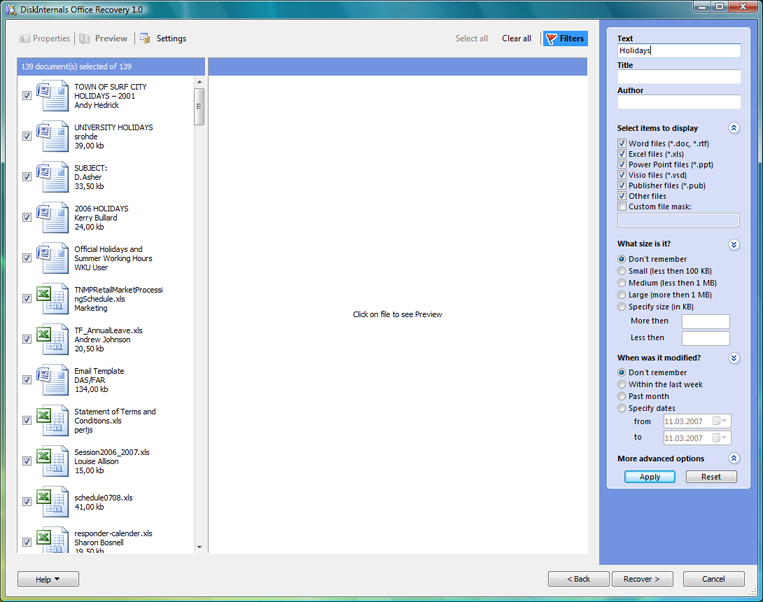
Task: Expand the What size is it section
Action: [x=734, y=244]
